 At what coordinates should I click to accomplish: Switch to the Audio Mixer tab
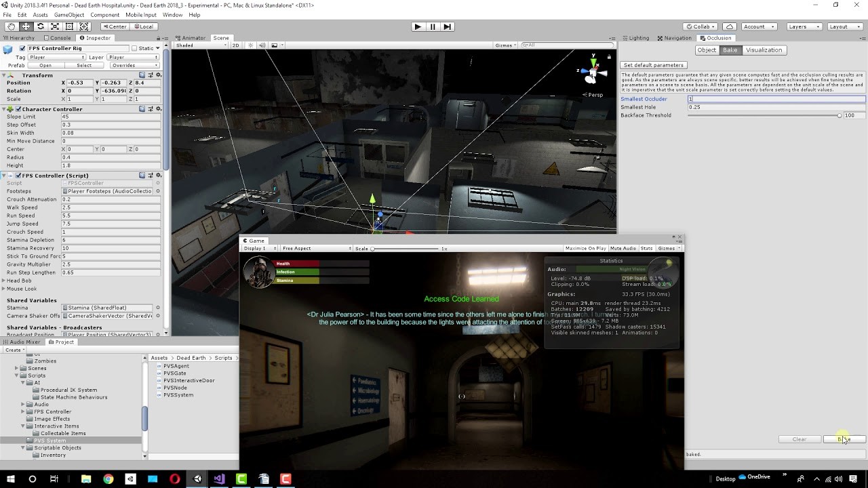click(22, 342)
